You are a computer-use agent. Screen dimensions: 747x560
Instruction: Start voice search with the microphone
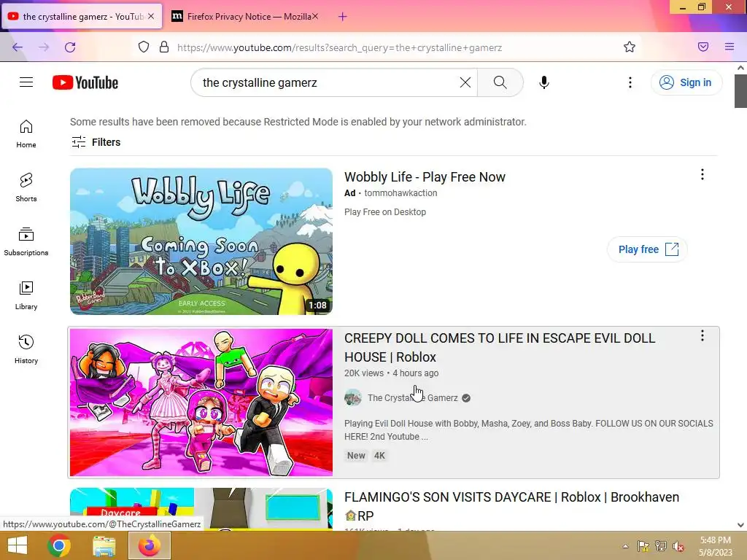tap(543, 82)
